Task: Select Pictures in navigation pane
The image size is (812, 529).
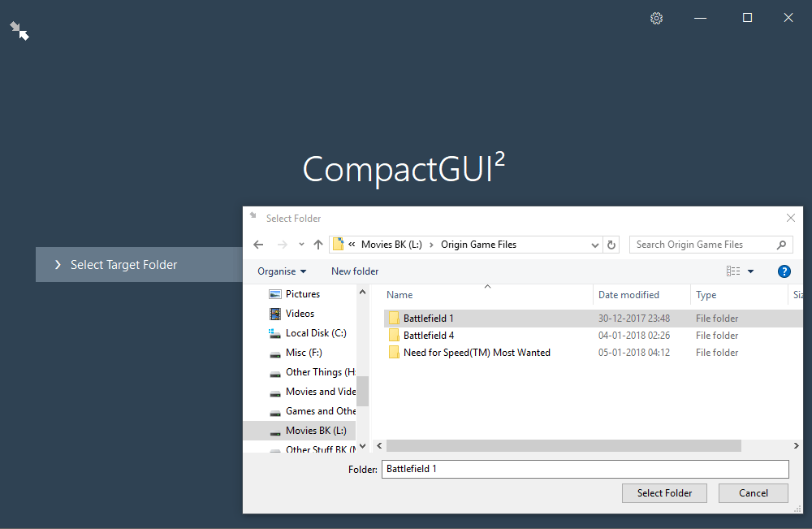Action: click(302, 294)
